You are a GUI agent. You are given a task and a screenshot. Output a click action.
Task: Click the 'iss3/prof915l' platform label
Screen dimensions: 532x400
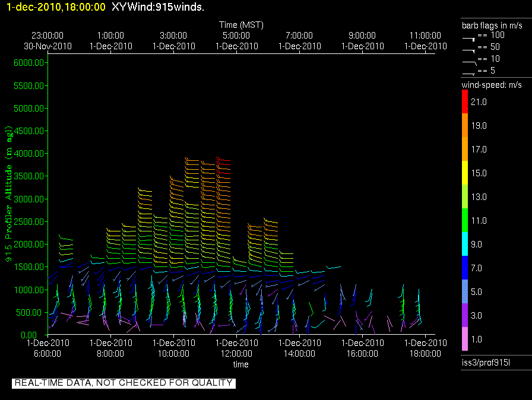point(486,363)
